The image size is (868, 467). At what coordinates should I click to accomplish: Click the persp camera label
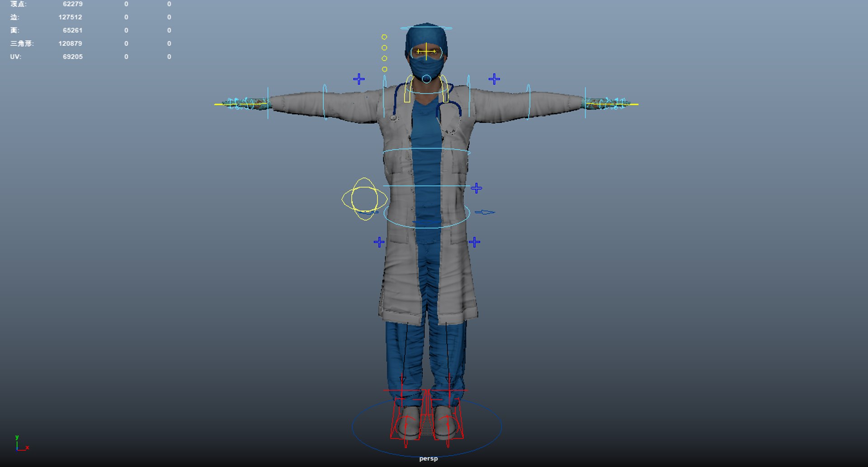pos(429,458)
